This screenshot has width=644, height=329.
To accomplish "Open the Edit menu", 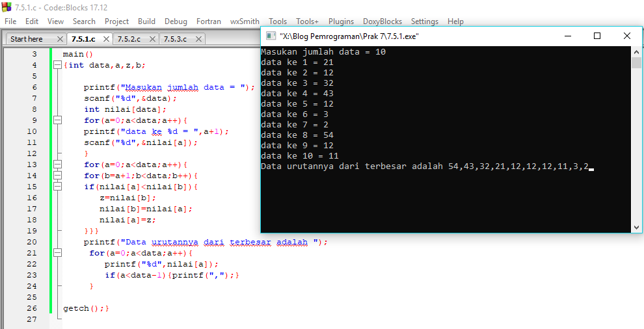I will [32, 21].
